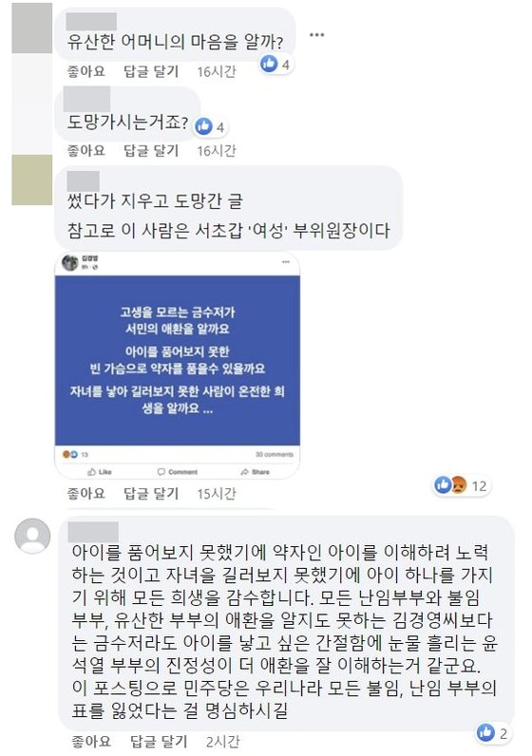Click the Comment icon in the embedded post
The height and width of the screenshot is (756, 532).
pyautogui.click(x=178, y=471)
